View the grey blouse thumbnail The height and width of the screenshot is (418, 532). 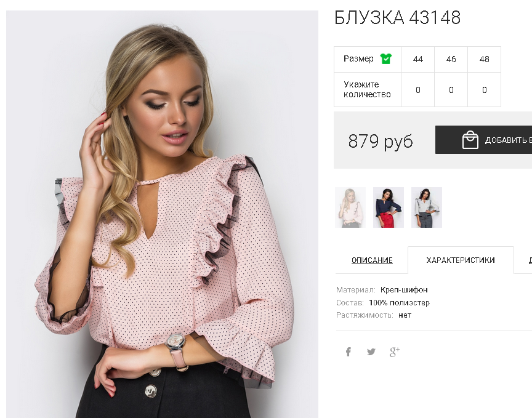[x=427, y=207]
